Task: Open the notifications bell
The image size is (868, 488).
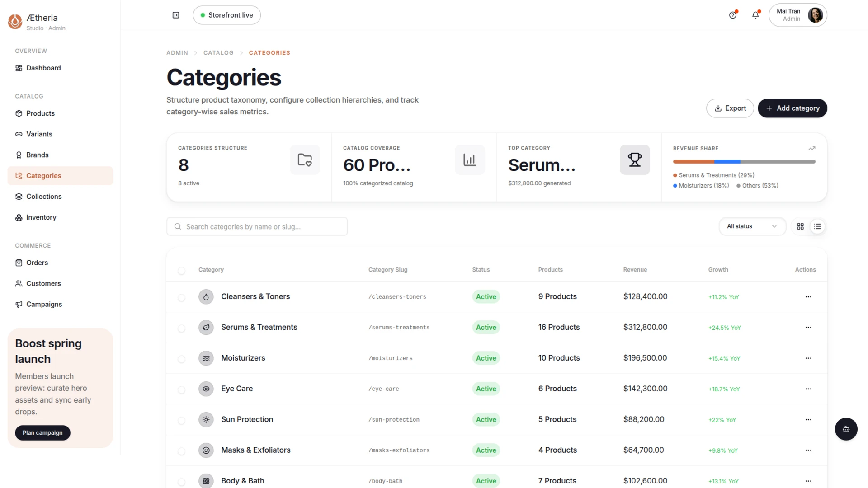Action: pos(755,15)
